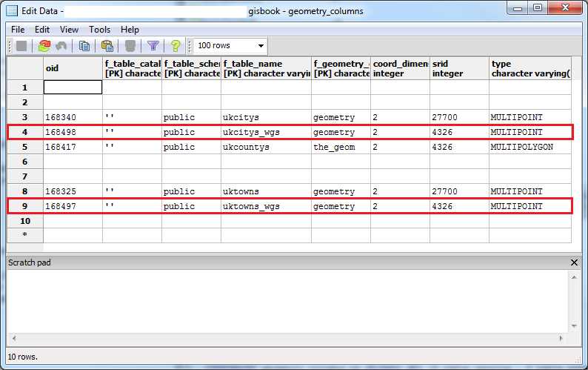Click the the_geom cell
This screenshot has height=370, width=588.
click(x=341, y=147)
